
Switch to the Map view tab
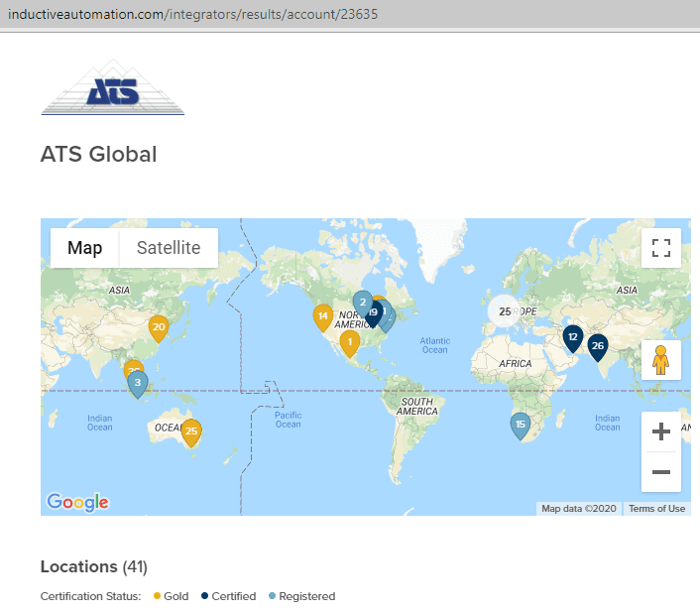[85, 248]
